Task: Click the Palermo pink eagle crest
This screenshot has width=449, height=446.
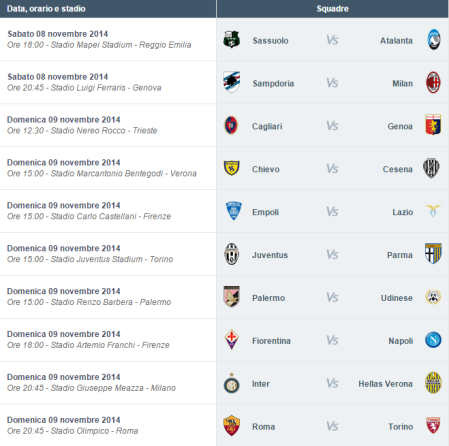Action: click(x=232, y=296)
